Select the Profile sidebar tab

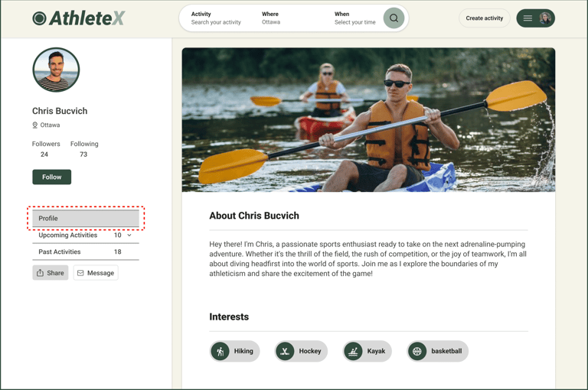(86, 219)
